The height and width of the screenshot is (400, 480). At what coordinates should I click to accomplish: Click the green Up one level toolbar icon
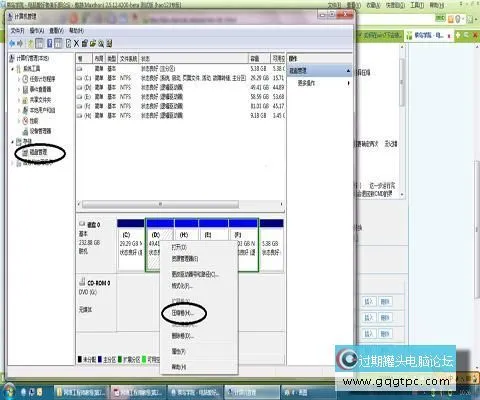(30, 43)
